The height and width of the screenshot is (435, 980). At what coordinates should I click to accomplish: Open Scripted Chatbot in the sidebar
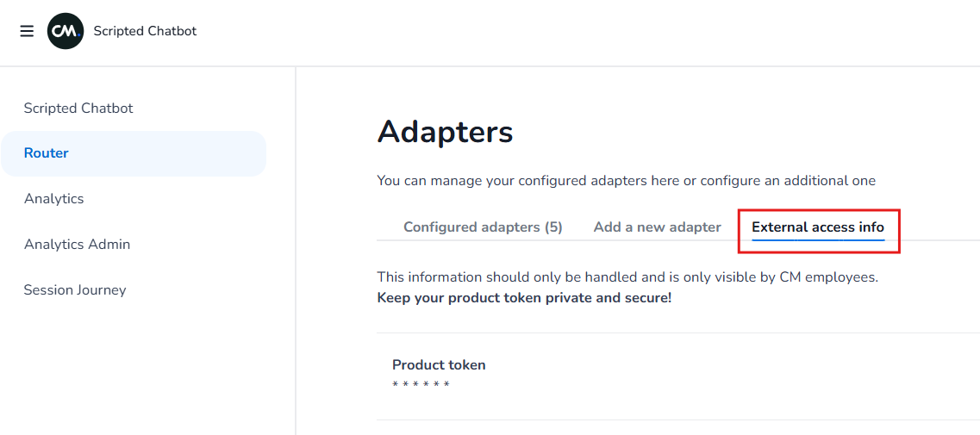pyautogui.click(x=78, y=109)
